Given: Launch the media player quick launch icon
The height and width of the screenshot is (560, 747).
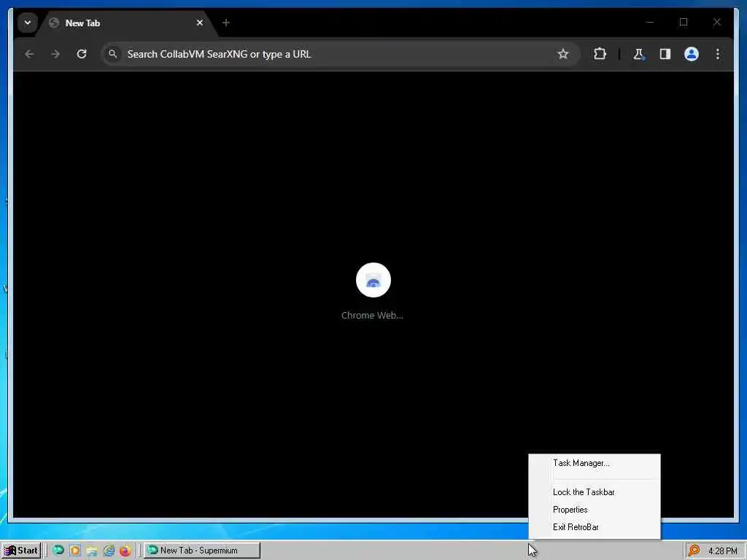Looking at the screenshot, I should tap(75, 551).
